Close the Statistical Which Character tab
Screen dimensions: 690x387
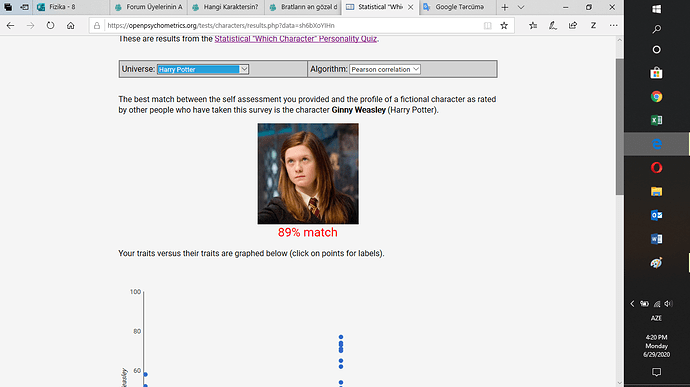click(x=411, y=7)
